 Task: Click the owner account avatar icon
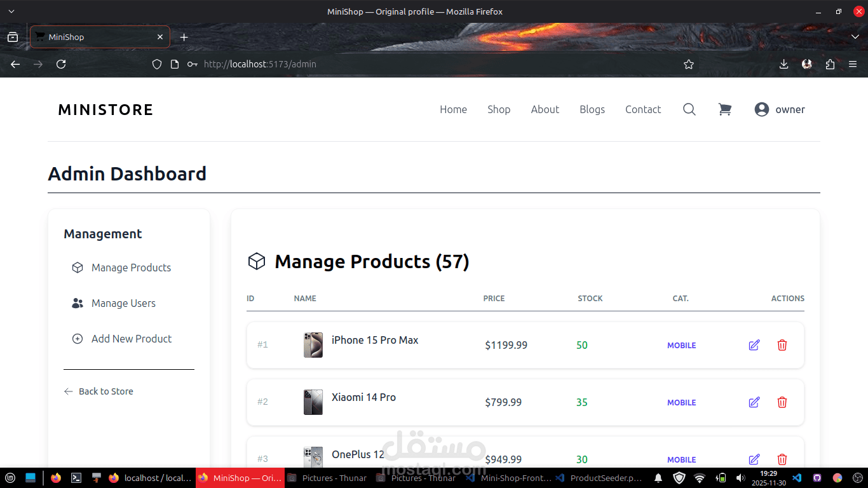(762, 109)
